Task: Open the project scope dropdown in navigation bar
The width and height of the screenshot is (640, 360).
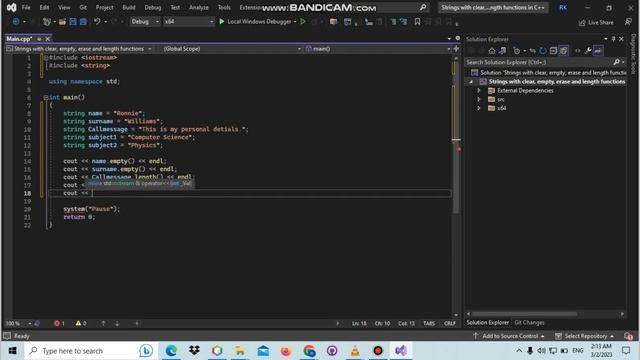Action: tap(79, 49)
